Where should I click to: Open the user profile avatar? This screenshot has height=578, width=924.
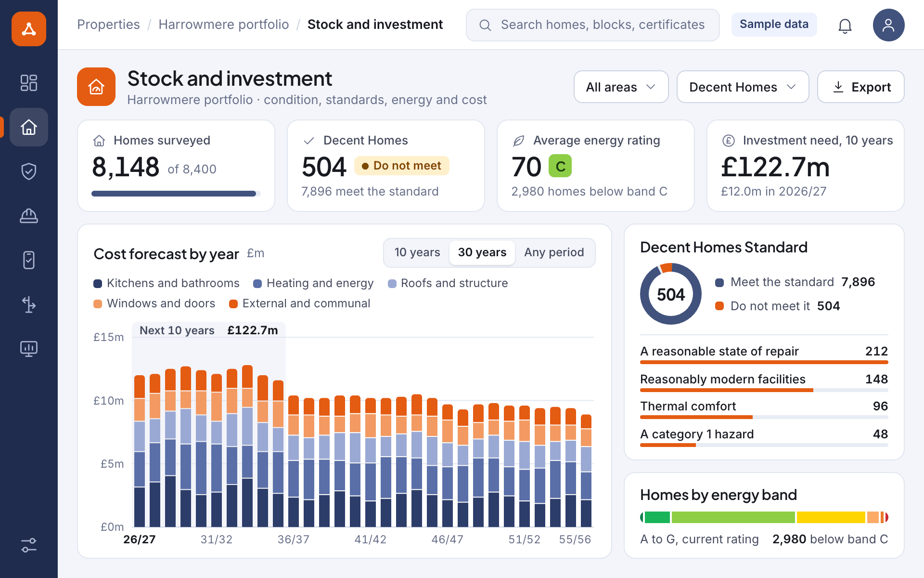point(888,25)
